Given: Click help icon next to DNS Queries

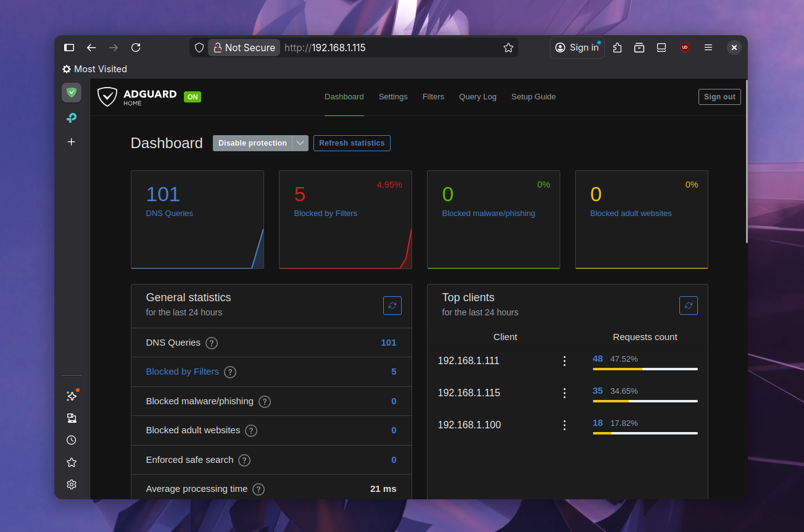Looking at the screenshot, I should [212, 343].
